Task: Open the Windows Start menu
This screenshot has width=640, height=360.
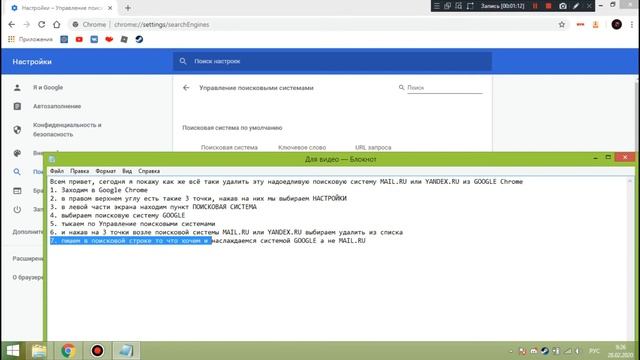Action: [x=13, y=351]
